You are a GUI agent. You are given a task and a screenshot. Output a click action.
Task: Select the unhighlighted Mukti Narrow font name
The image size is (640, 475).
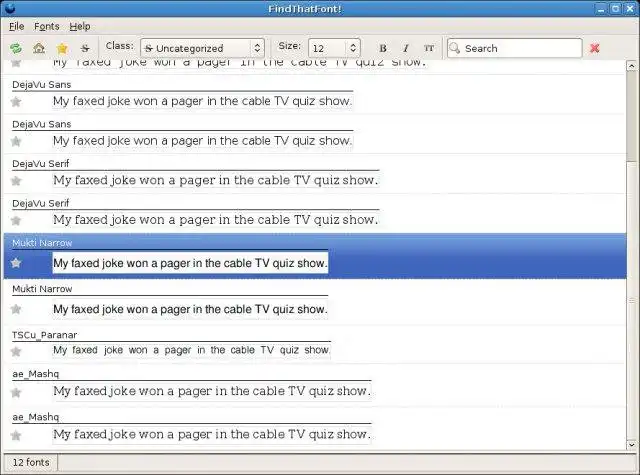tap(42, 289)
